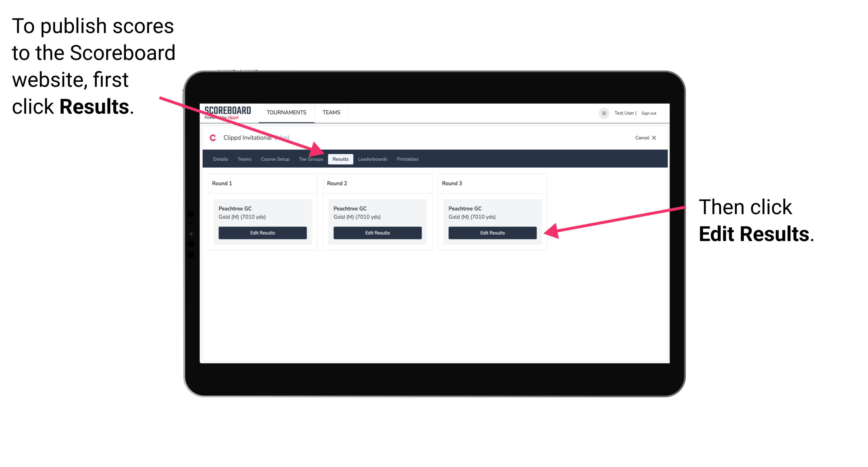Open Course Setup section
The height and width of the screenshot is (467, 868).
pyautogui.click(x=274, y=159)
